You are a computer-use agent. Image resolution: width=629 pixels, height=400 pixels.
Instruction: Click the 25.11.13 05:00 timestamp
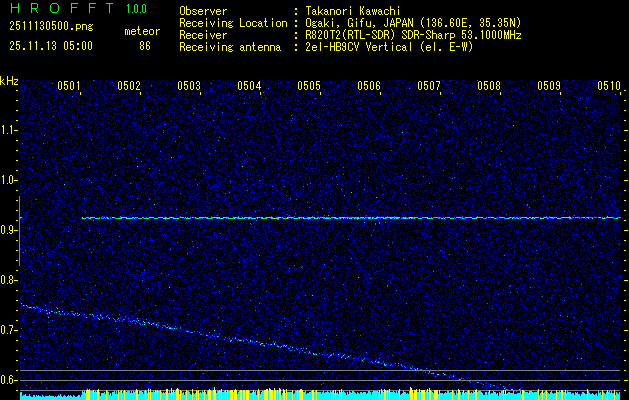50,46
